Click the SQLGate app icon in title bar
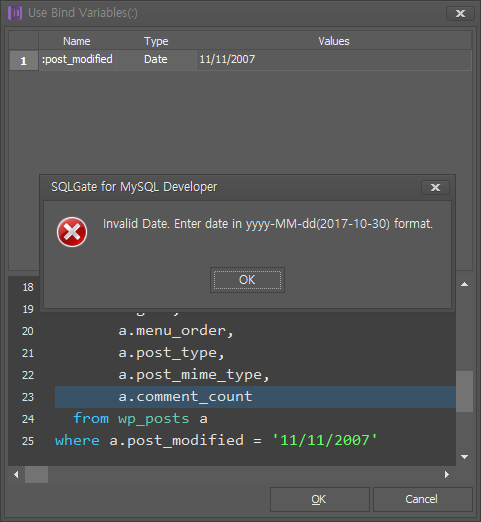 click(x=15, y=13)
